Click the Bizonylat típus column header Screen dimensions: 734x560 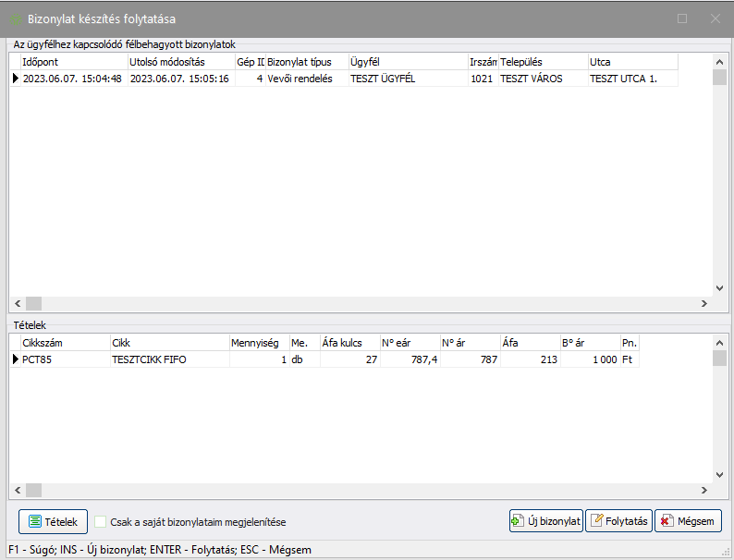305,62
